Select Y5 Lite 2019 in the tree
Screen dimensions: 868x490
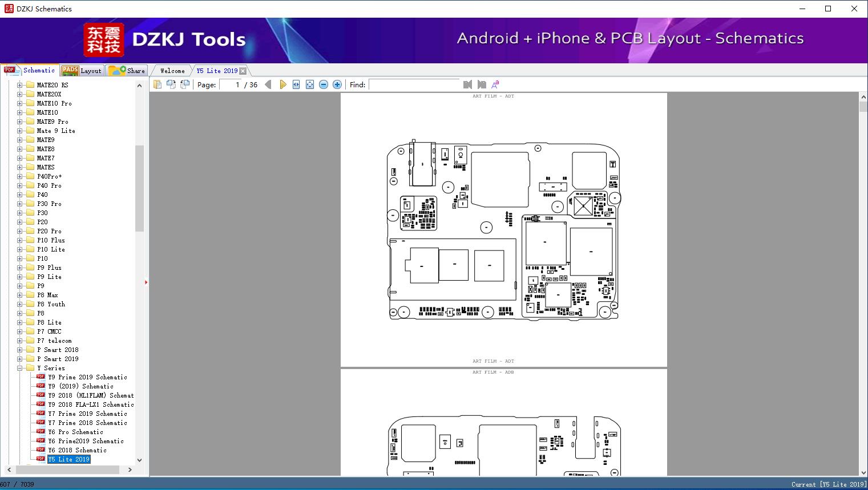click(69, 459)
